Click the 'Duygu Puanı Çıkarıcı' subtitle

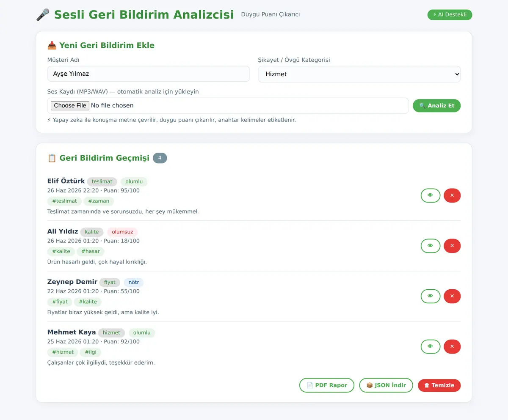[x=271, y=14]
